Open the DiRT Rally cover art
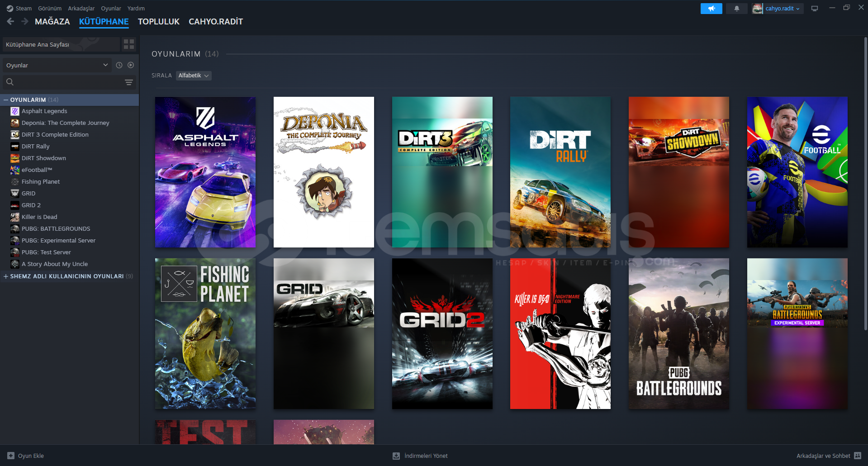This screenshot has height=466, width=868. click(560, 172)
